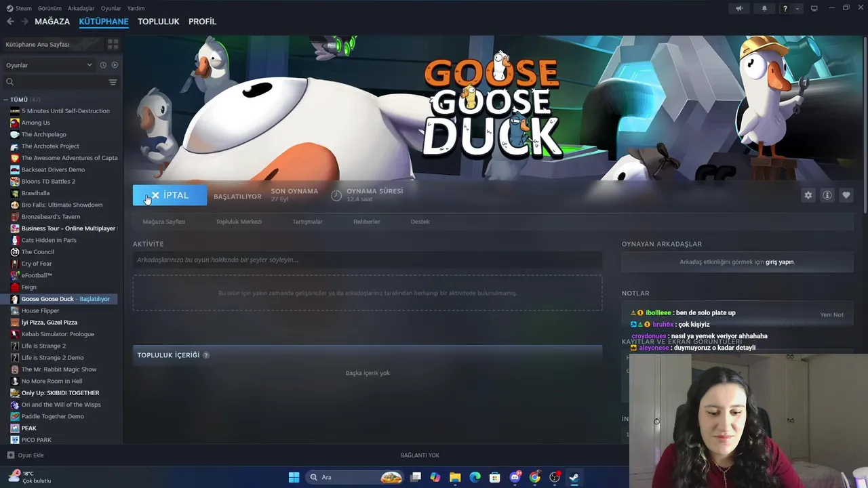Image resolution: width=868 pixels, height=488 pixels.
Task: Click the giriş yapın link
Action: pyautogui.click(x=779, y=262)
